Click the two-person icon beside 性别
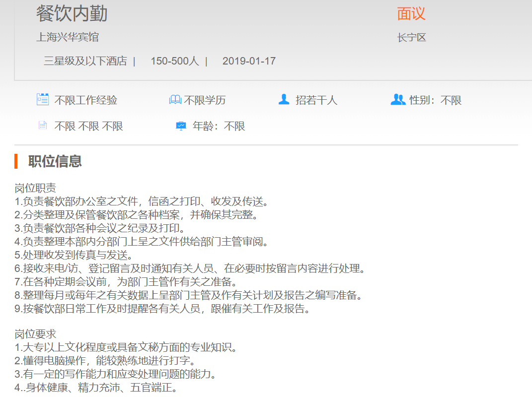 click(398, 100)
